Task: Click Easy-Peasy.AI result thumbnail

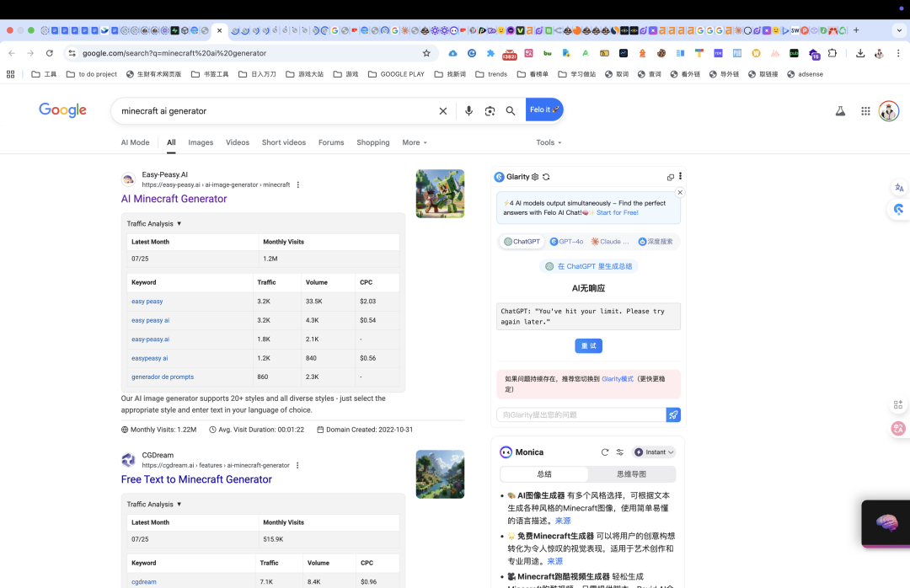Action: coord(440,194)
